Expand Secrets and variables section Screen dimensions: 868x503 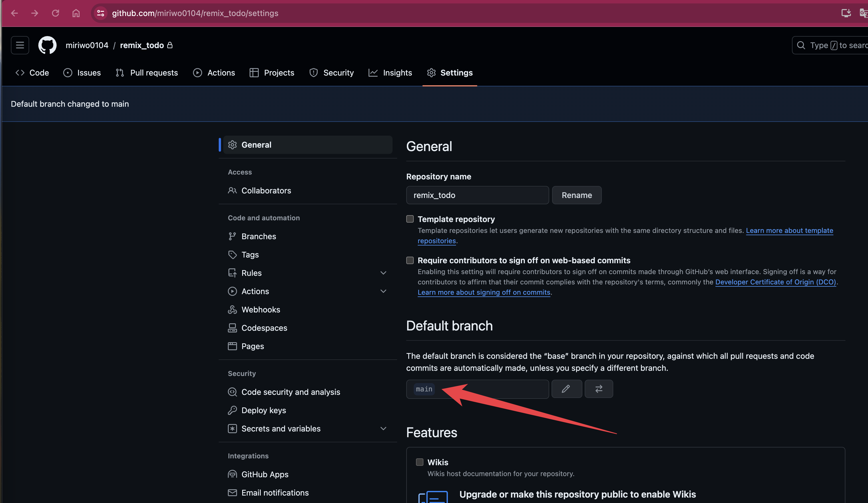[383, 429]
